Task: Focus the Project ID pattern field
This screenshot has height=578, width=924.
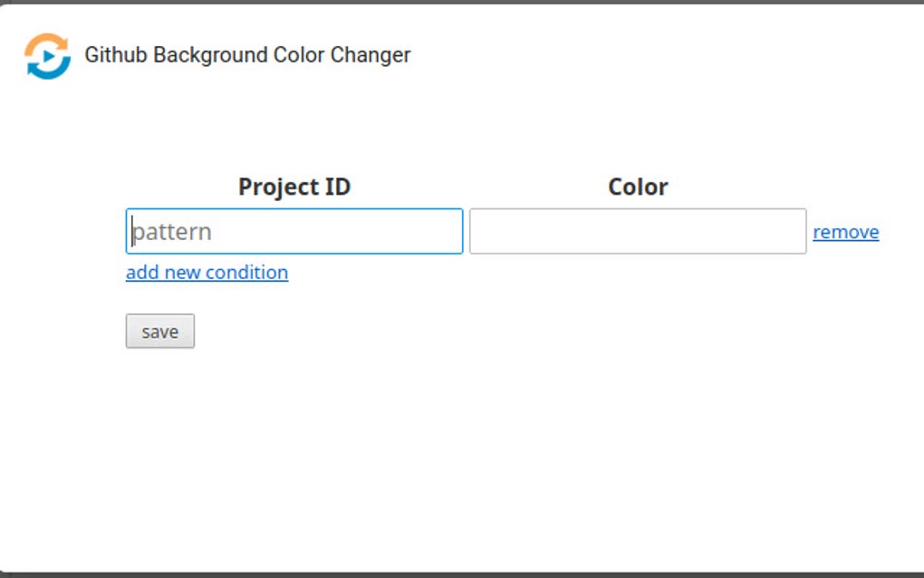Action: coord(294,232)
